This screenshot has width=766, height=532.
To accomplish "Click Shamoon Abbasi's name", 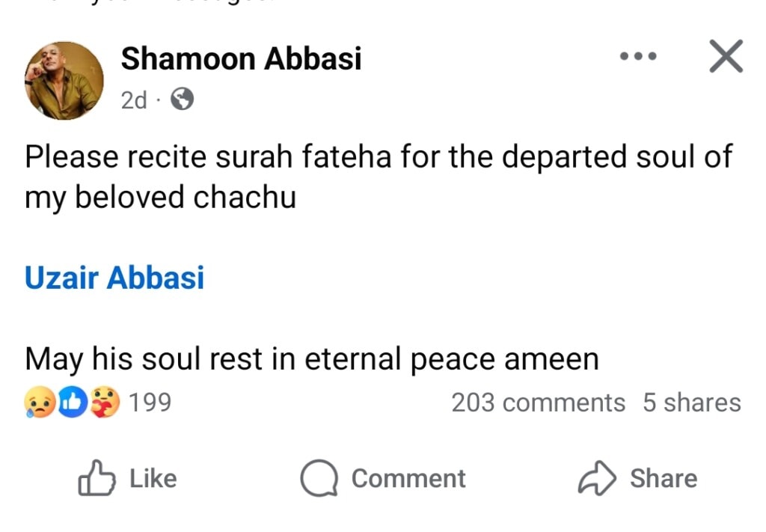I will click(x=240, y=58).
